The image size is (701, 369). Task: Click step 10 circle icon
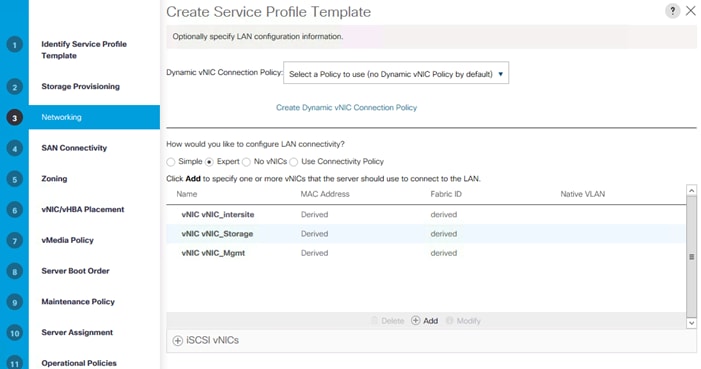14,333
